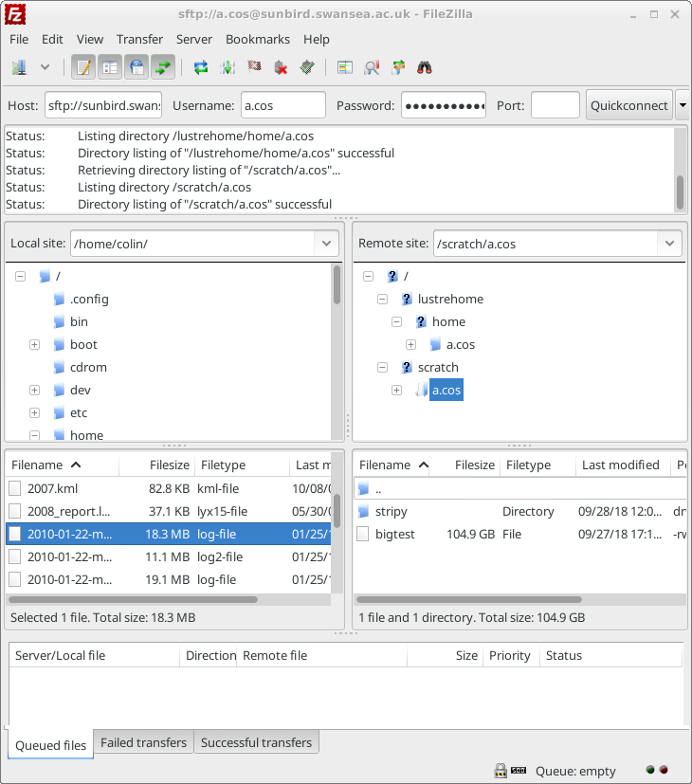Toggle local directory tree display icon
692x784 pixels.
click(x=110, y=67)
